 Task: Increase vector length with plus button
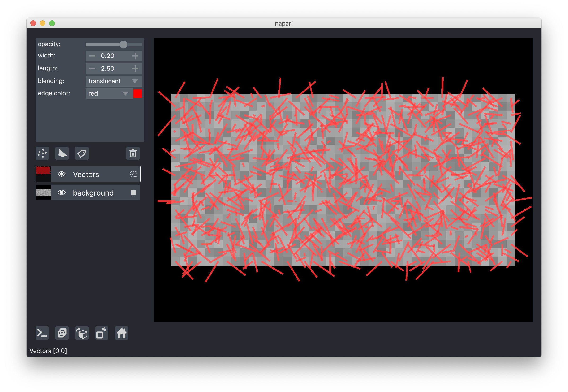coord(135,69)
